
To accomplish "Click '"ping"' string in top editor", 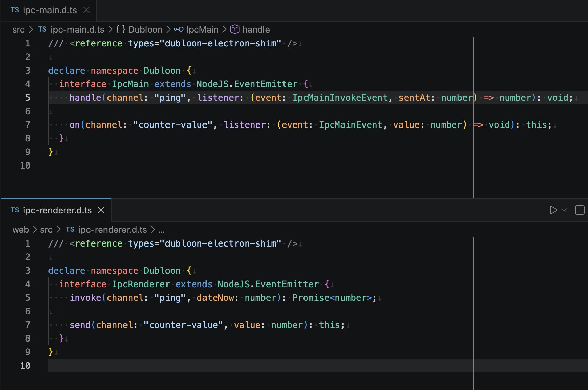I will tap(170, 98).
